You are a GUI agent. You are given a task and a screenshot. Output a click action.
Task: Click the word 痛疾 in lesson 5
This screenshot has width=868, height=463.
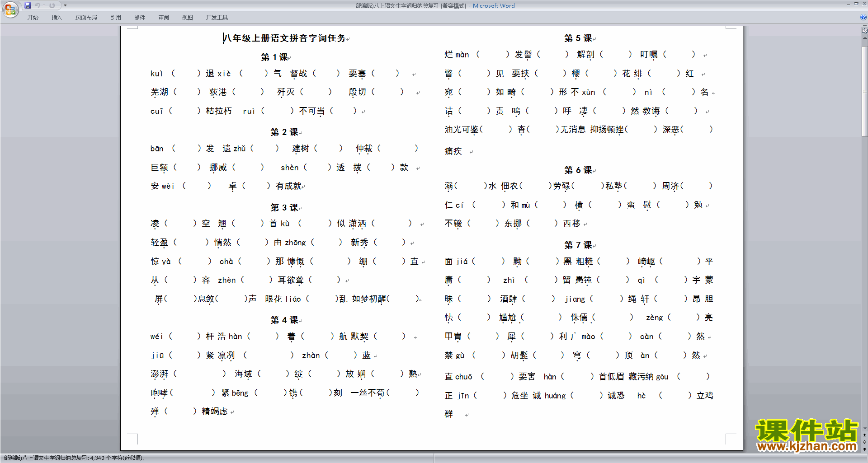pyautogui.click(x=453, y=151)
